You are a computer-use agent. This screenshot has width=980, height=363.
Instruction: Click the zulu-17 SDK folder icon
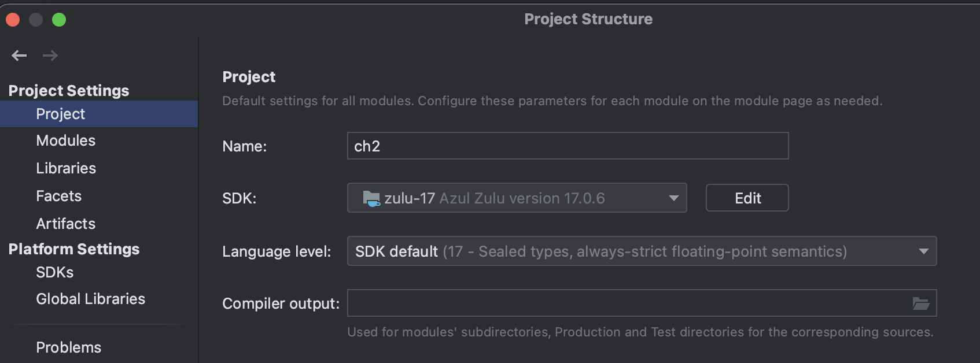click(371, 198)
